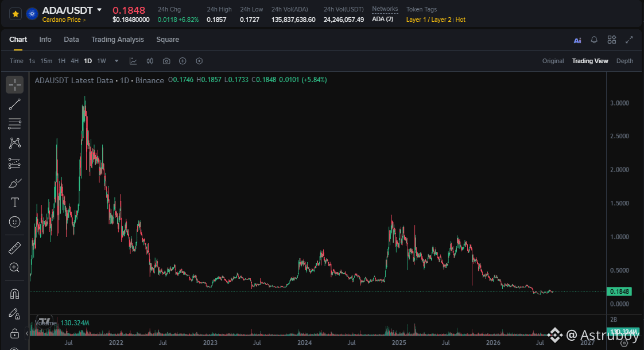Click the 2025 date on time axis
Viewport: 644px width, 350px height.
(399, 343)
